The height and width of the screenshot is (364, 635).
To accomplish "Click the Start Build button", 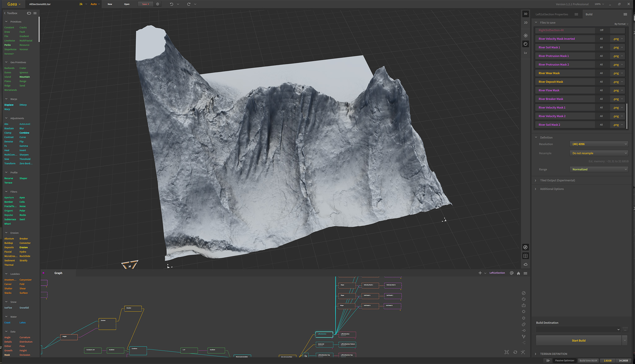I will point(578,340).
